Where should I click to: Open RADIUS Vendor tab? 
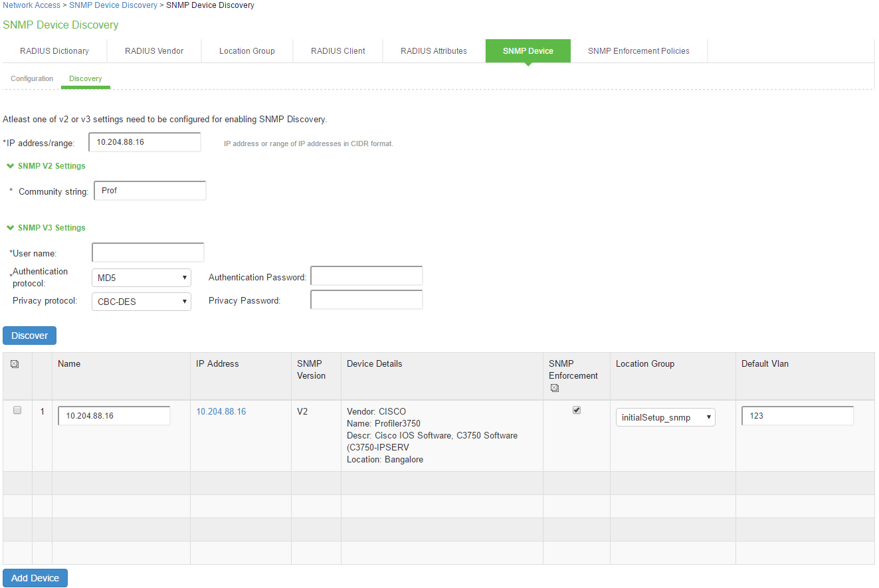coord(154,50)
